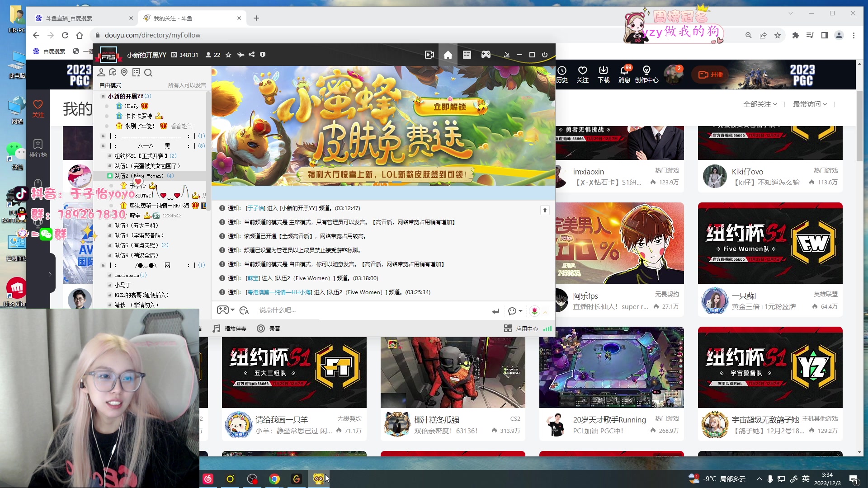The image size is (868, 488).
Task: Click the Chrome reload page icon
Action: coord(65,35)
